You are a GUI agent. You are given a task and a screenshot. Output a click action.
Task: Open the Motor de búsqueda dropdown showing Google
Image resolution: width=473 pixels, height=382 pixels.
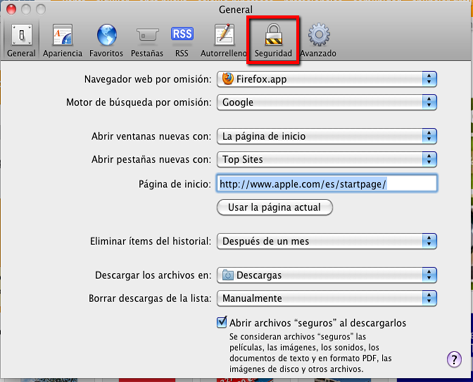coord(327,102)
